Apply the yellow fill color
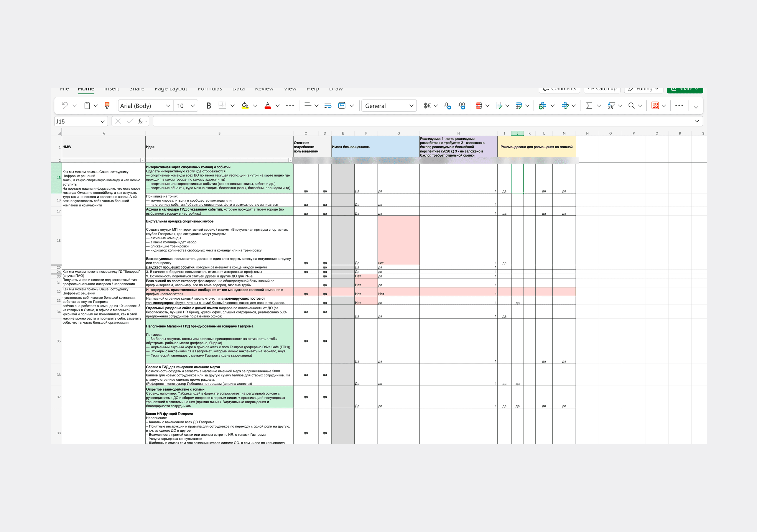This screenshot has height=532, width=757. 245,105
